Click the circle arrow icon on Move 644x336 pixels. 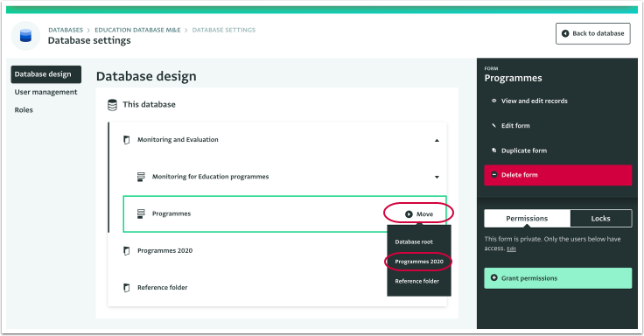tap(409, 214)
